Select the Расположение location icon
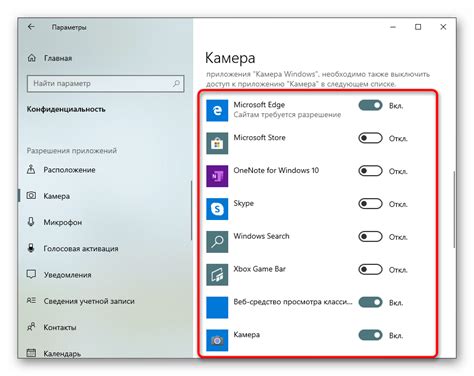 [31, 169]
